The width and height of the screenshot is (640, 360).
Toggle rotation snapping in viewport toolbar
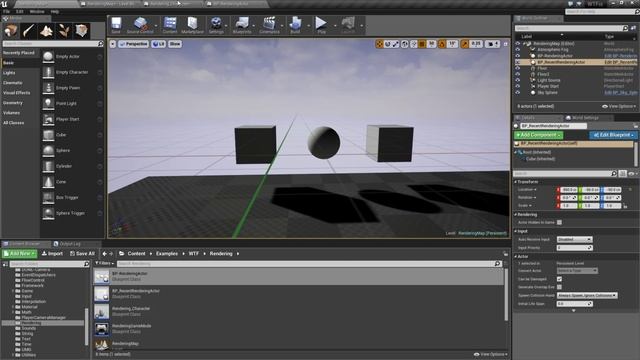coord(442,44)
